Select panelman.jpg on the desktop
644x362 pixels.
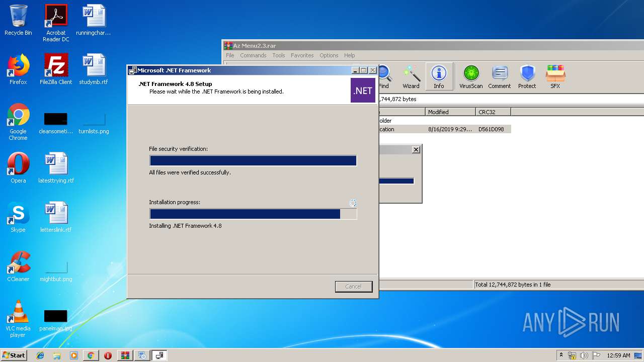pos(56,321)
